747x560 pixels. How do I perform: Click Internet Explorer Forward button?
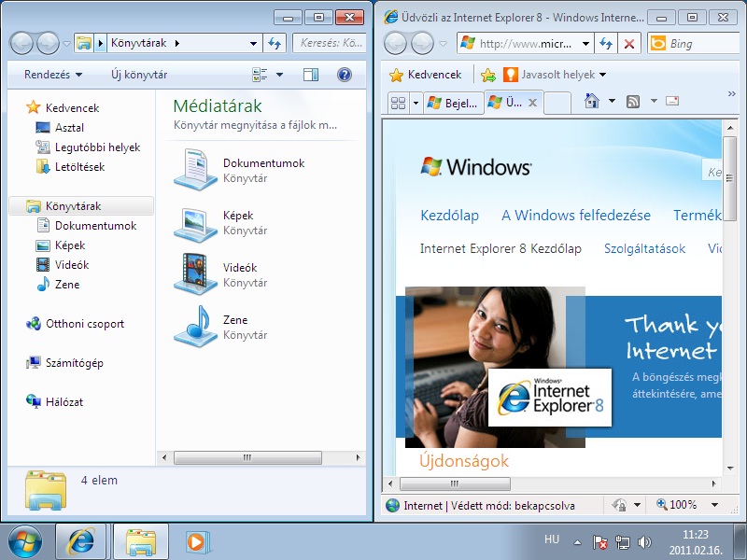point(423,44)
